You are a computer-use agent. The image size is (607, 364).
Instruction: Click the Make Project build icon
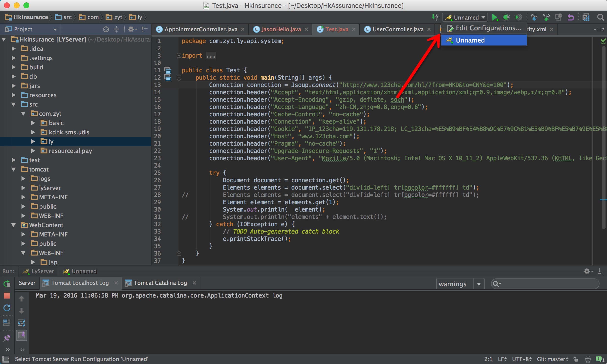pyautogui.click(x=435, y=17)
